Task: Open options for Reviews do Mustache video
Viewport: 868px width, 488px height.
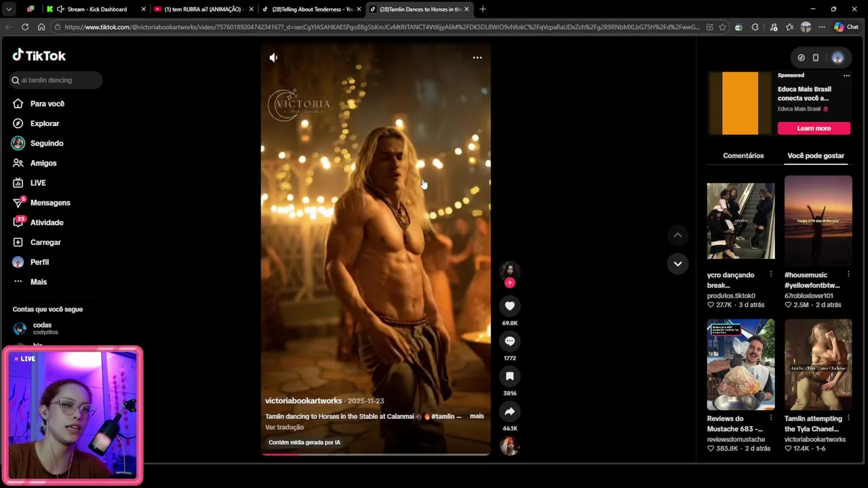Action: [771, 418]
